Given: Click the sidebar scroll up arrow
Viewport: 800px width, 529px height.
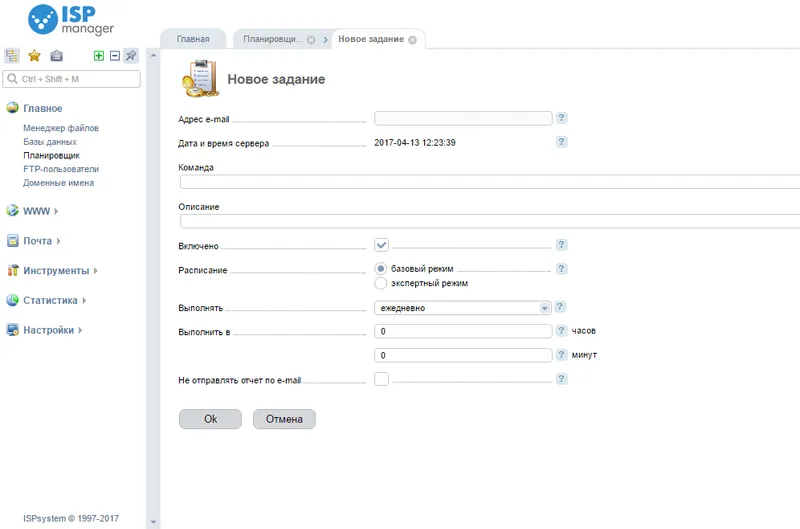Looking at the screenshot, I should 153,55.
